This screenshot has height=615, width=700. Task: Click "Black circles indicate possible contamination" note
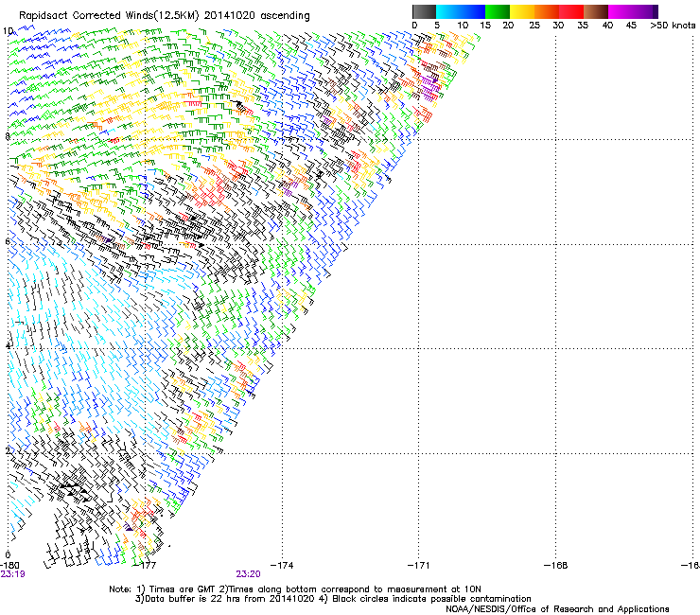tap(426, 599)
